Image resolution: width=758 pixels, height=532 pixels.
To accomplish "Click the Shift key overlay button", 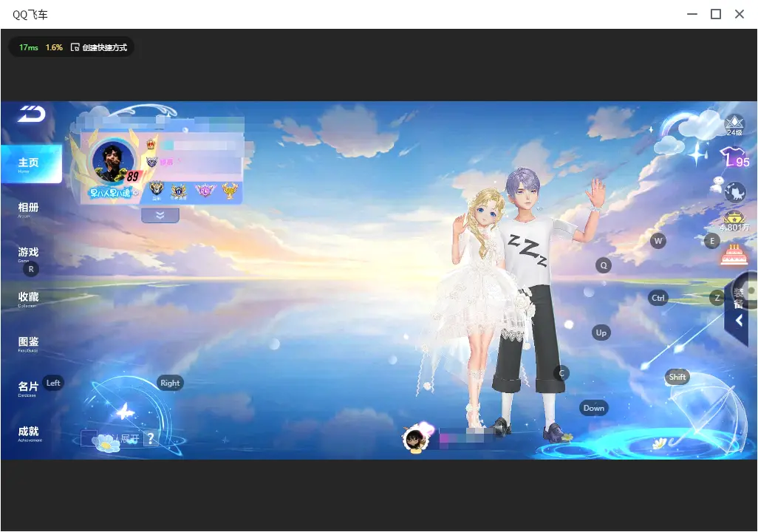I will (x=677, y=377).
